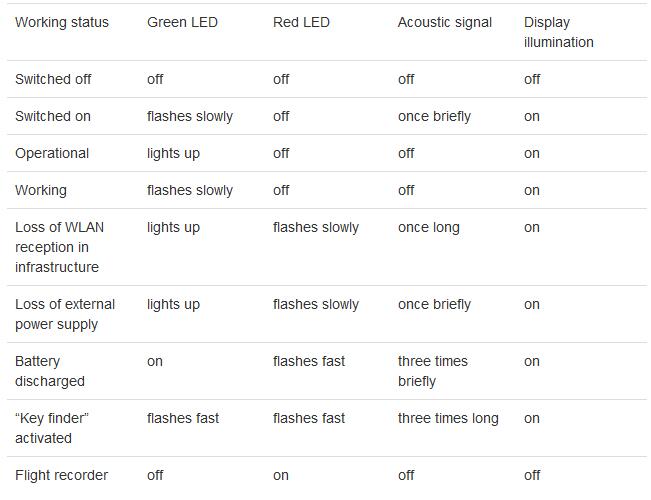651x500 pixels.
Task: Select the "Operational" row label
Action: 52,153
